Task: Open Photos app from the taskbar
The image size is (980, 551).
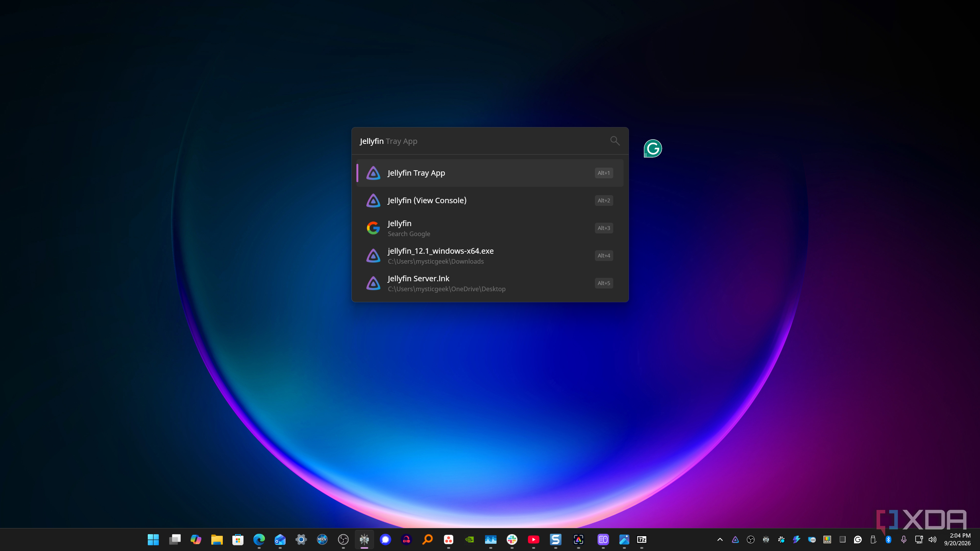Action: click(624, 540)
